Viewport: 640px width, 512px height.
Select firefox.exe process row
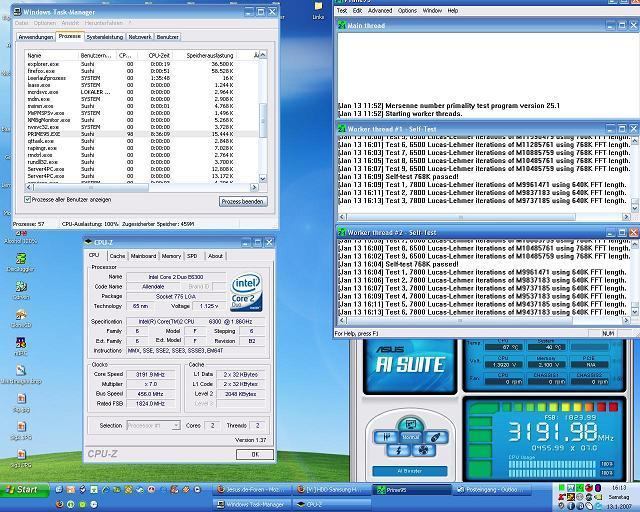coord(142,71)
